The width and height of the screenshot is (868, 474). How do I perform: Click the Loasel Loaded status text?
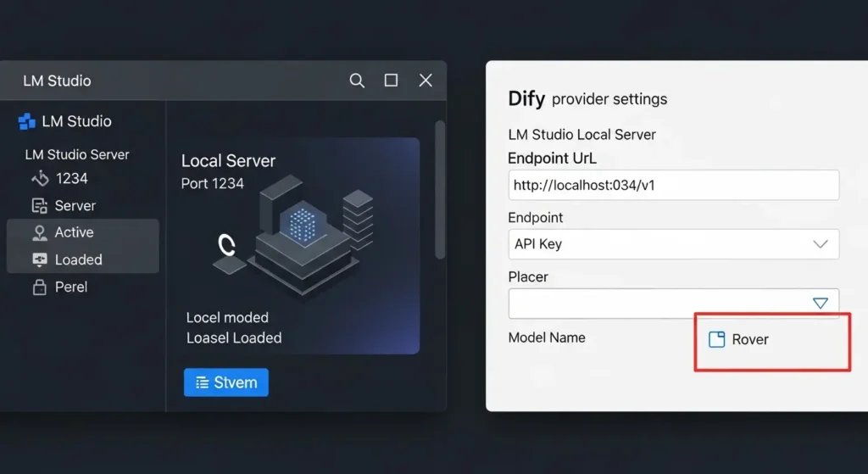point(234,337)
